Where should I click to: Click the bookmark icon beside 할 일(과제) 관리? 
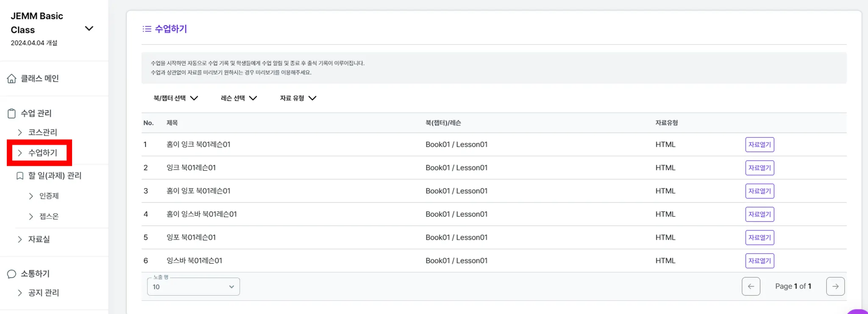(x=19, y=176)
